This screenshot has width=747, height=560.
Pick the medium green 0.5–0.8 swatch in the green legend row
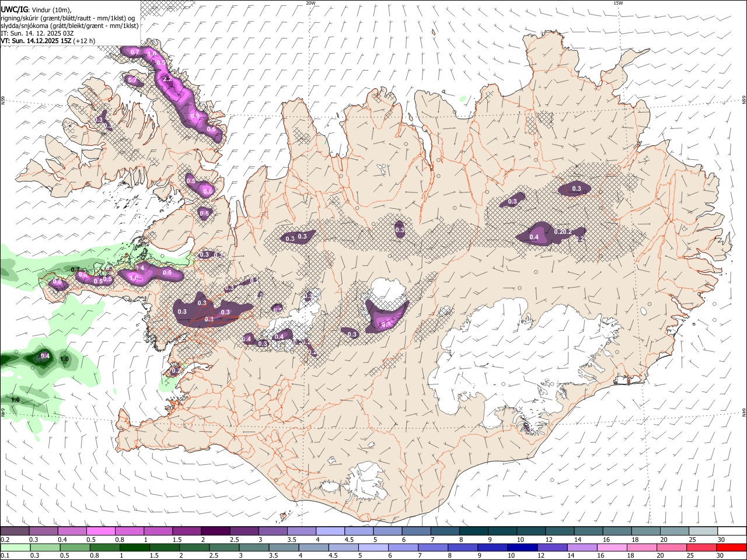pyautogui.click(x=75, y=547)
